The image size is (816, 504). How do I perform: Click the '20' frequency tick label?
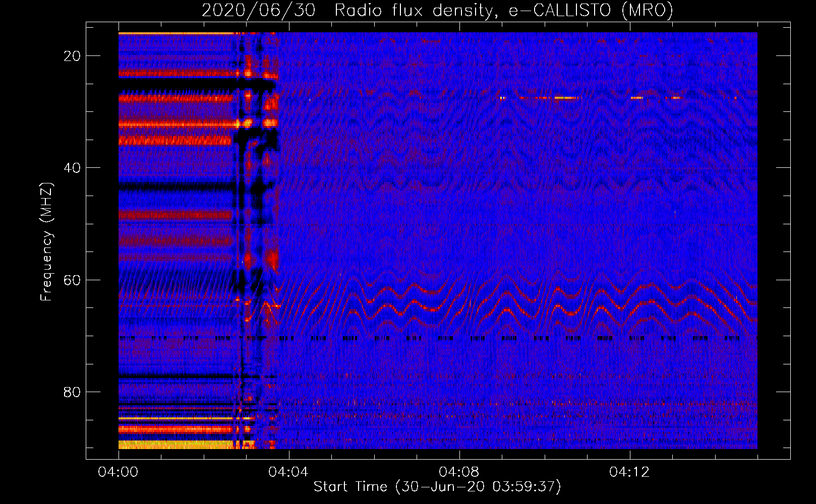[x=72, y=56]
